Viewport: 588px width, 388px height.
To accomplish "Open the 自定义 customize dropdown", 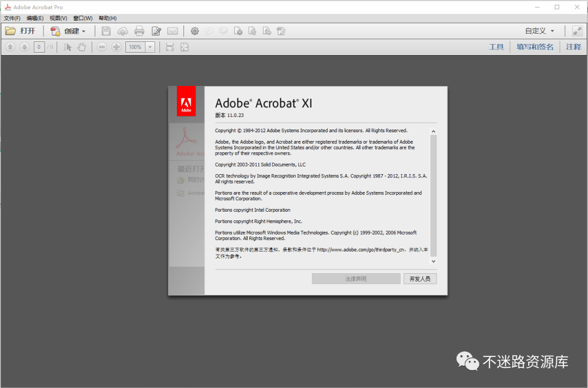I will (x=540, y=31).
